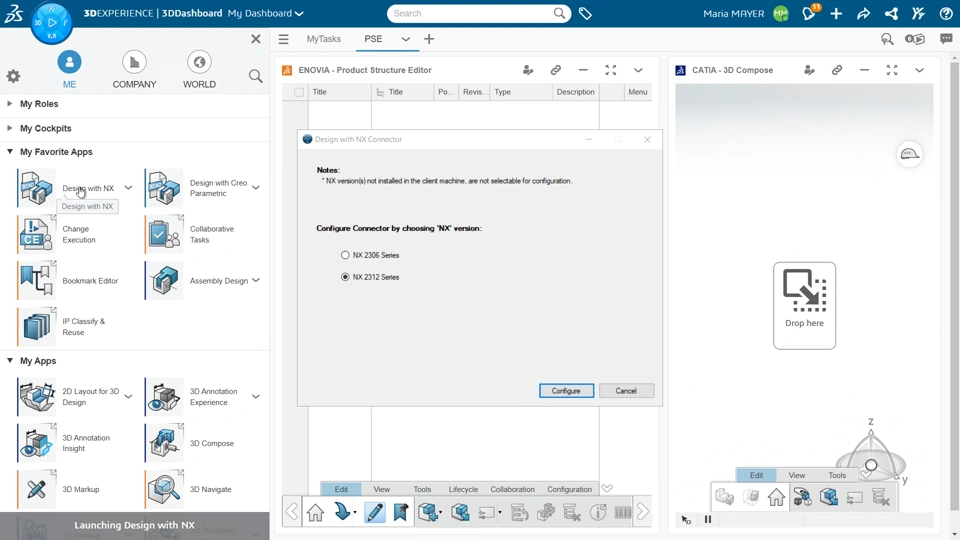Click the Configure button
The height and width of the screenshot is (540, 960).
coord(566,391)
